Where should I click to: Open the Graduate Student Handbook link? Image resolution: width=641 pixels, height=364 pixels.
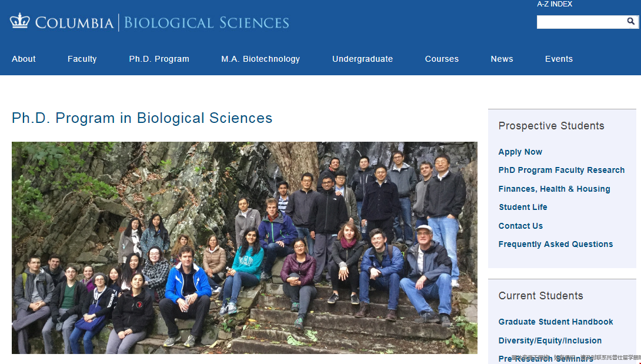point(555,322)
